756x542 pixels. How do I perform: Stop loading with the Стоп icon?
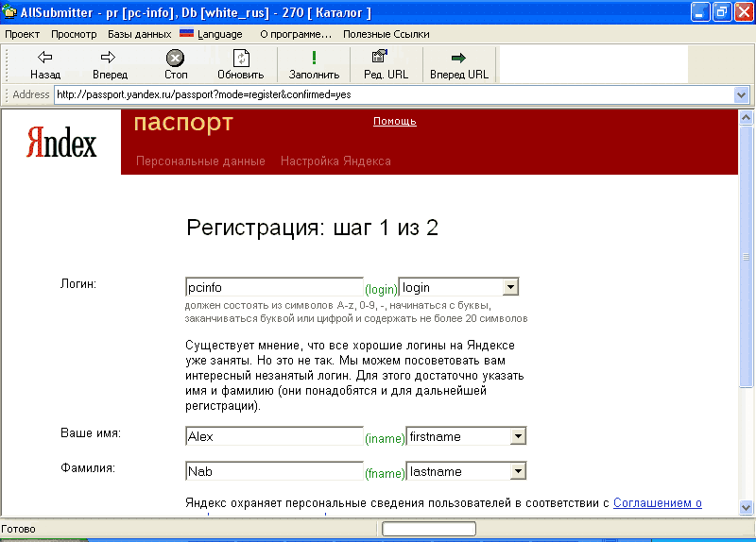(176, 64)
